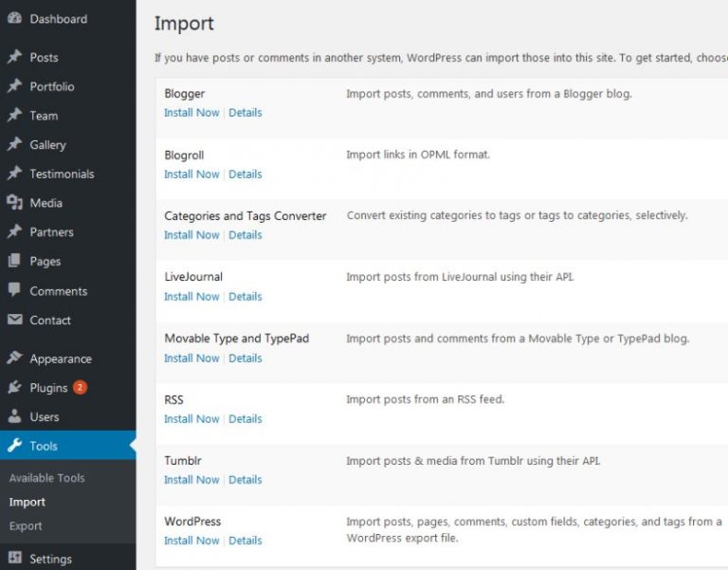Install the RSS importer now
The width and height of the screenshot is (728, 570).
point(191,418)
